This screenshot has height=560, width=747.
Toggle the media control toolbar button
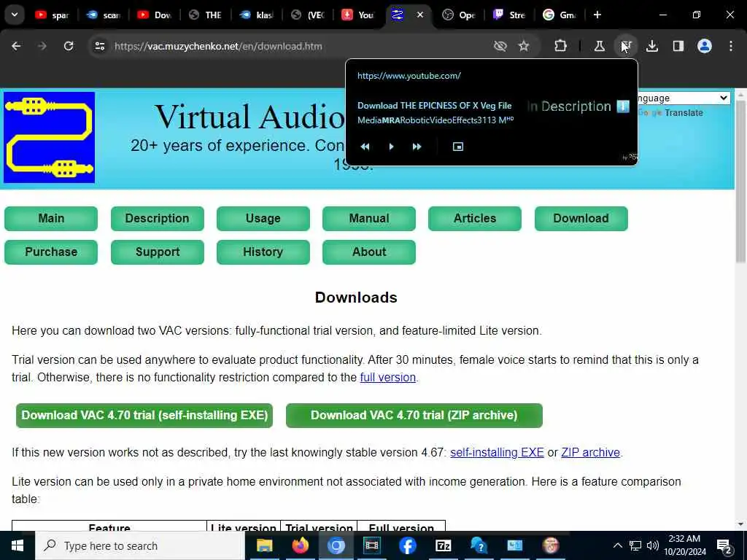625,46
